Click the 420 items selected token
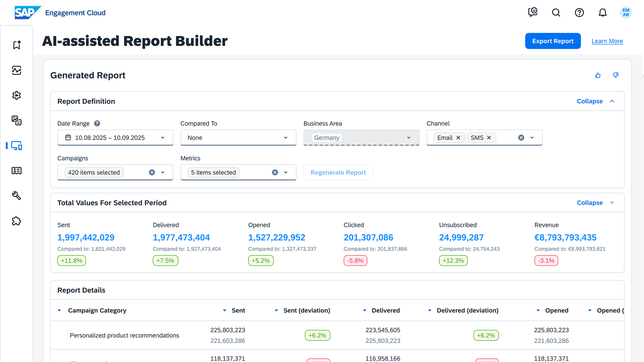The width and height of the screenshot is (644, 362). pyautogui.click(x=94, y=172)
